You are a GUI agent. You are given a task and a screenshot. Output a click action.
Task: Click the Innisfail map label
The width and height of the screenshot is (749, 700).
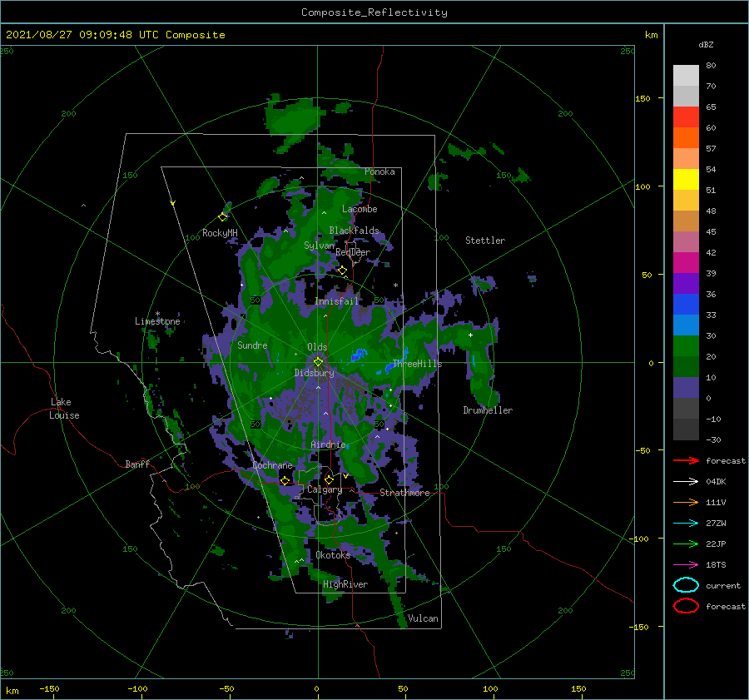336,301
